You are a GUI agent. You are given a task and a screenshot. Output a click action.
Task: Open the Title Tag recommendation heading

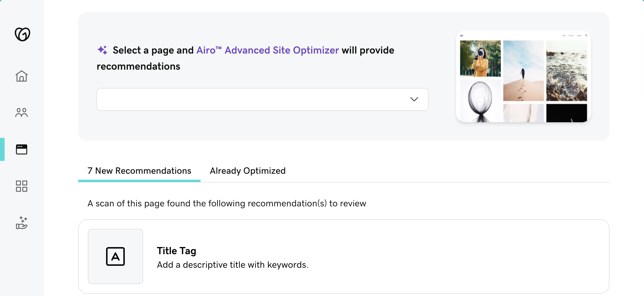176,251
